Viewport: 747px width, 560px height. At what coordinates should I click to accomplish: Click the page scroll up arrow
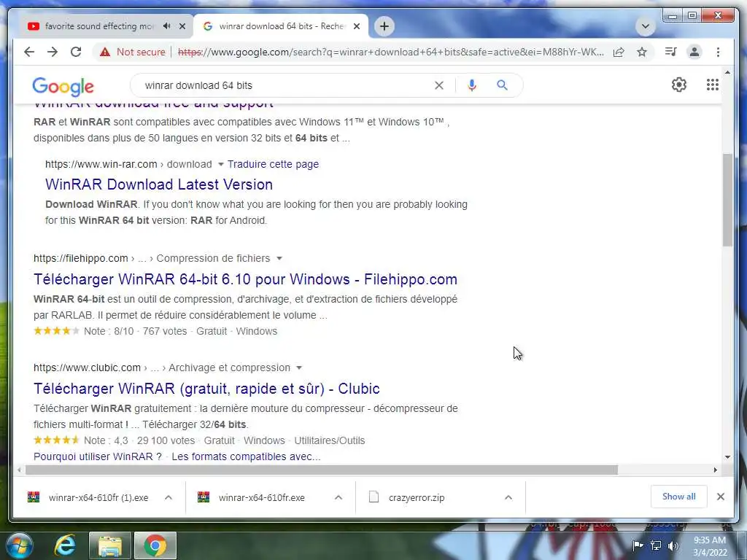coord(727,72)
